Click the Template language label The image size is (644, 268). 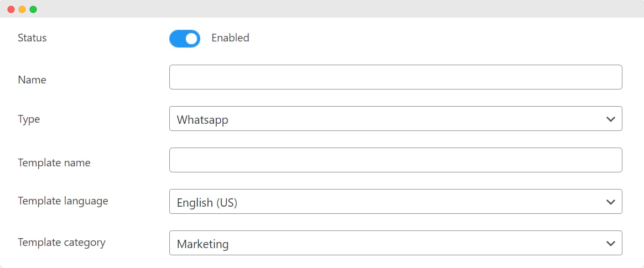pyautogui.click(x=63, y=201)
